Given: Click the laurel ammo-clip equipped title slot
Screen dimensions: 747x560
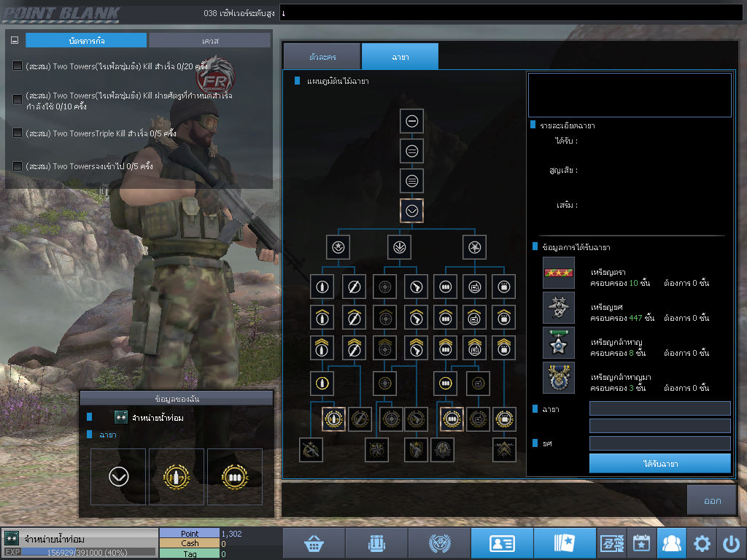Looking at the screenshot, I should (x=235, y=477).
